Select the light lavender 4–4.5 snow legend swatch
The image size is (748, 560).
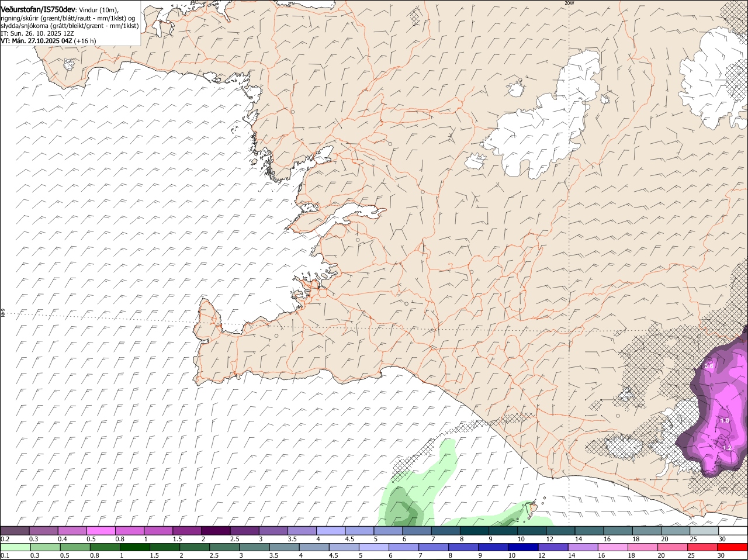coord(331,531)
